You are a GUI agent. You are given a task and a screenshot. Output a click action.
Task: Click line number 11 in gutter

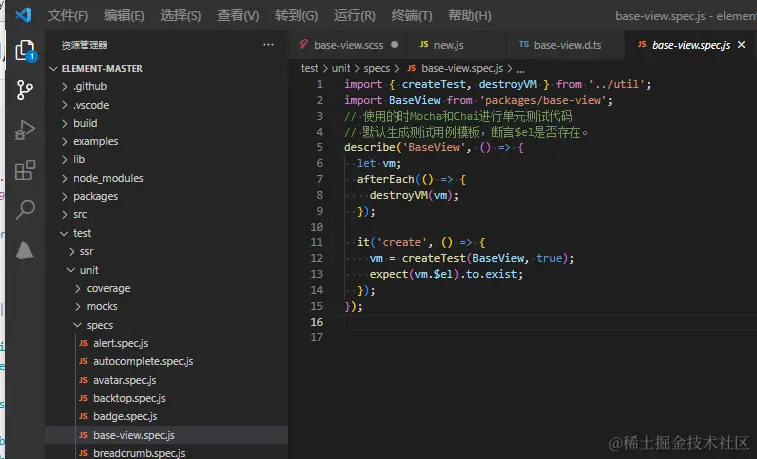[x=316, y=242]
